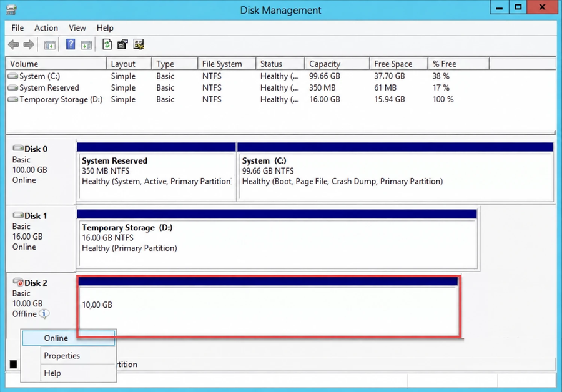Select the 10.00 GB Disk 2 partition area
Screen dimensions: 562x392
pyautogui.click(x=268, y=306)
